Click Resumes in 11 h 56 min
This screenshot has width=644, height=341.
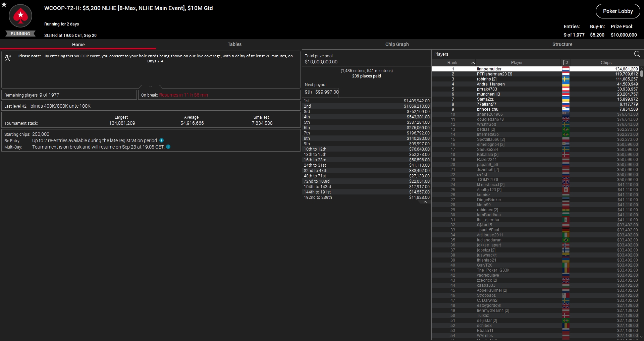pyautogui.click(x=183, y=95)
